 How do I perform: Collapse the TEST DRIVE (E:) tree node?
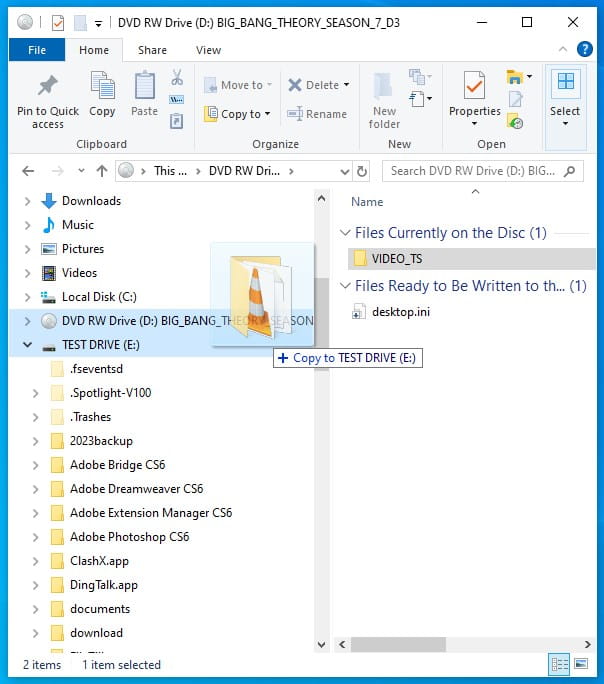click(27, 345)
